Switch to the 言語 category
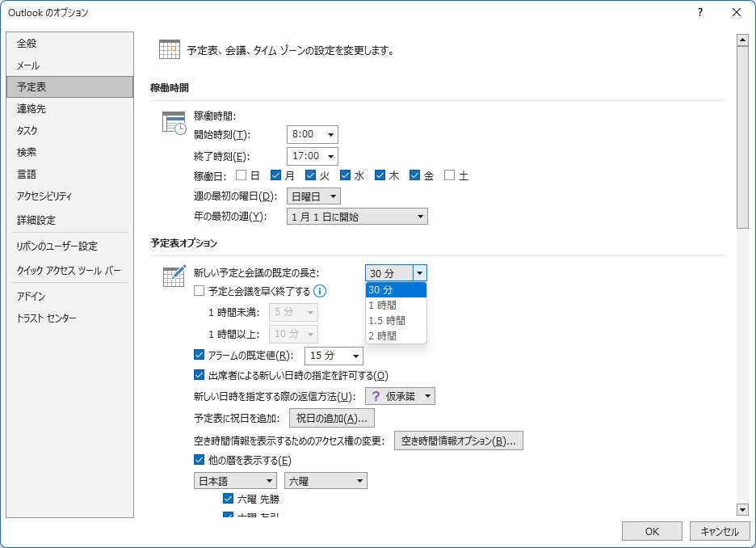756x548 pixels. pyautogui.click(x=70, y=174)
